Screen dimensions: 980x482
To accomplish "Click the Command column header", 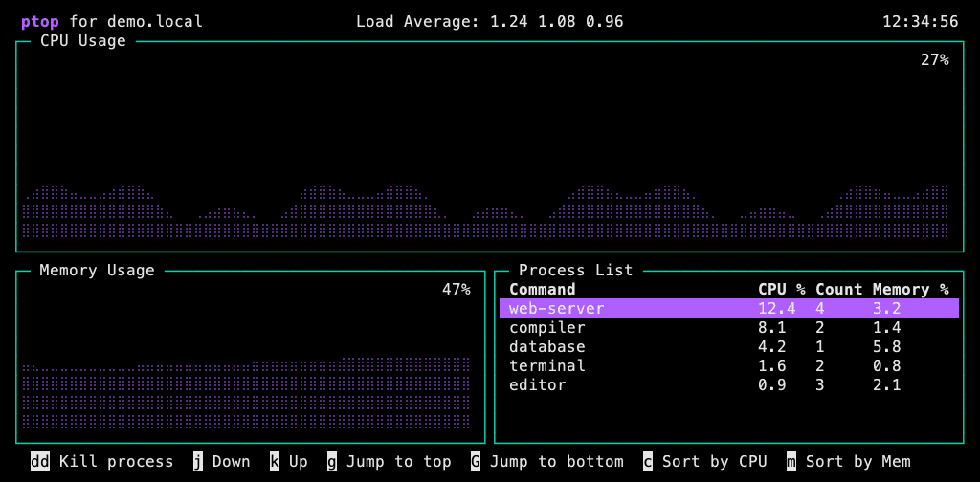I will (543, 289).
